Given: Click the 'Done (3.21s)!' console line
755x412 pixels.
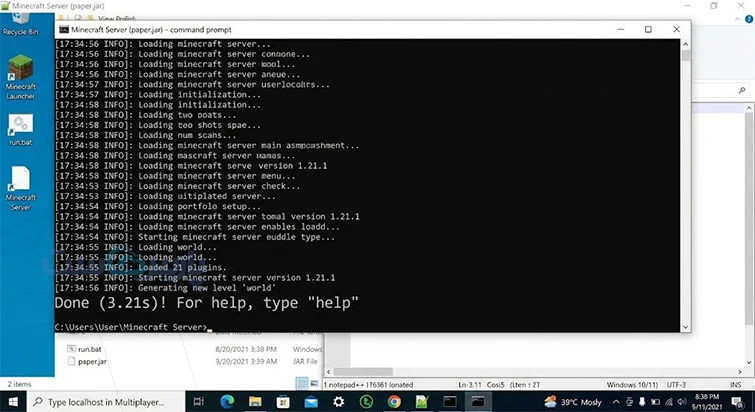Looking at the screenshot, I should point(207,303).
